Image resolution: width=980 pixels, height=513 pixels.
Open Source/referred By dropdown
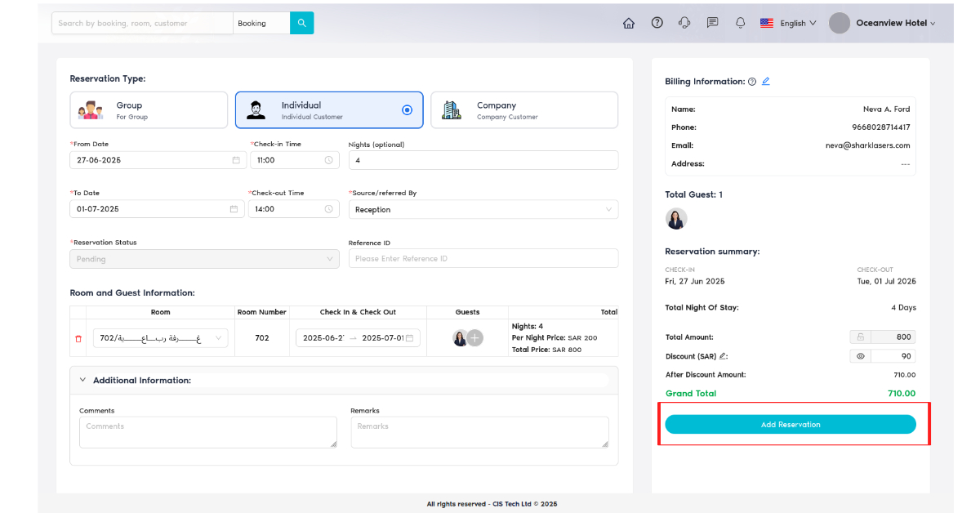tap(483, 210)
